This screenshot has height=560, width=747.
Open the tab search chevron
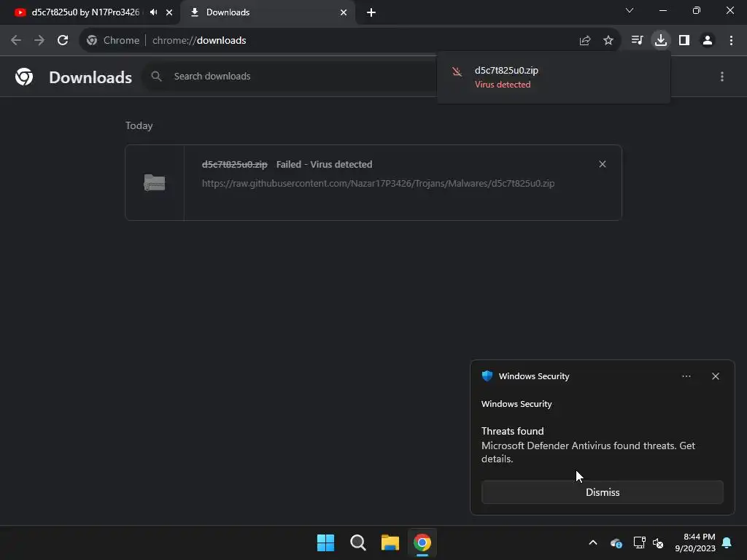tap(630, 10)
